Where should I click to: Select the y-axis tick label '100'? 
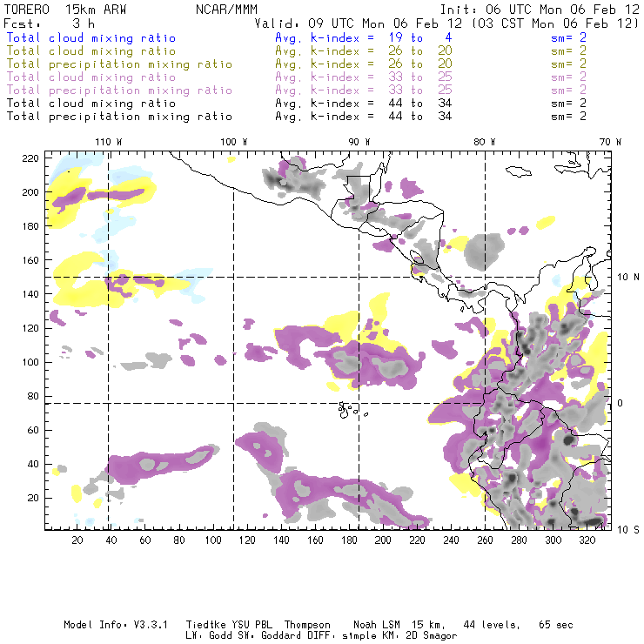pos(30,362)
